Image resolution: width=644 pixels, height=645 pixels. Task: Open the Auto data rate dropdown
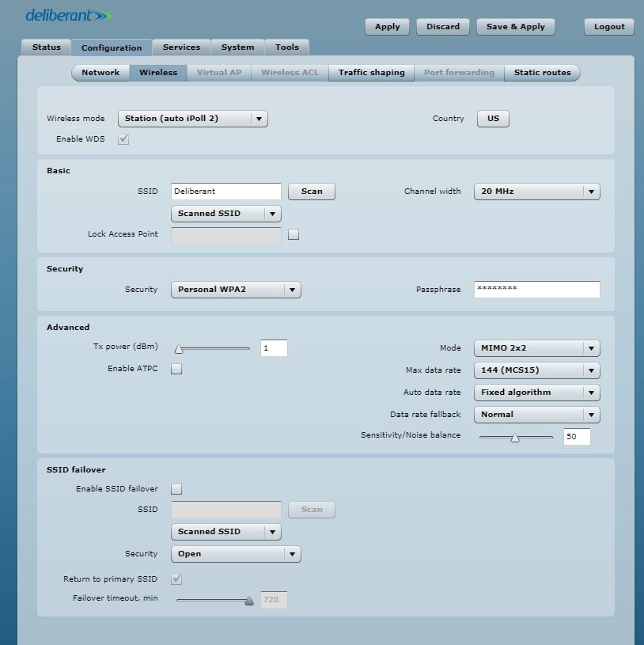pos(536,393)
